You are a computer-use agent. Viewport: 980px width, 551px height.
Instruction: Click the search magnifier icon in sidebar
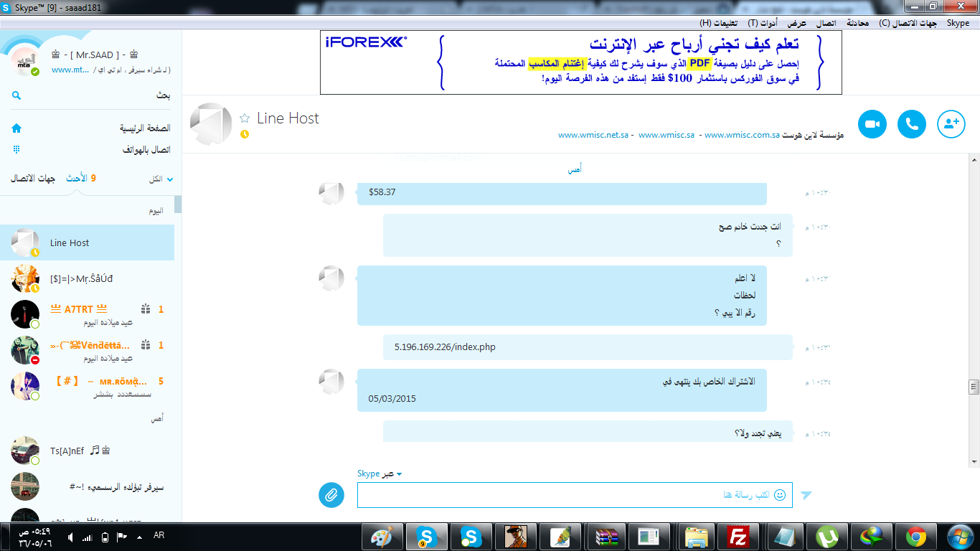pos(17,95)
